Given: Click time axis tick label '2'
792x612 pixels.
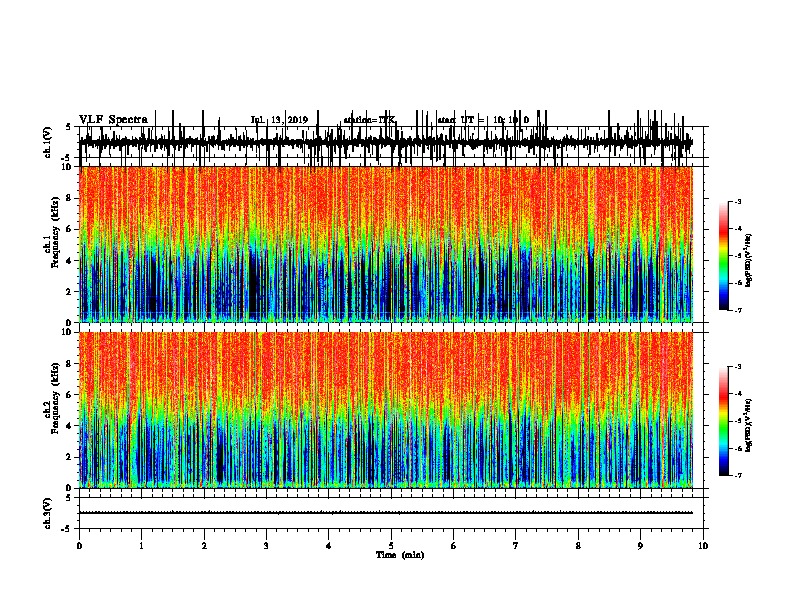Looking at the screenshot, I should pyautogui.click(x=204, y=546).
